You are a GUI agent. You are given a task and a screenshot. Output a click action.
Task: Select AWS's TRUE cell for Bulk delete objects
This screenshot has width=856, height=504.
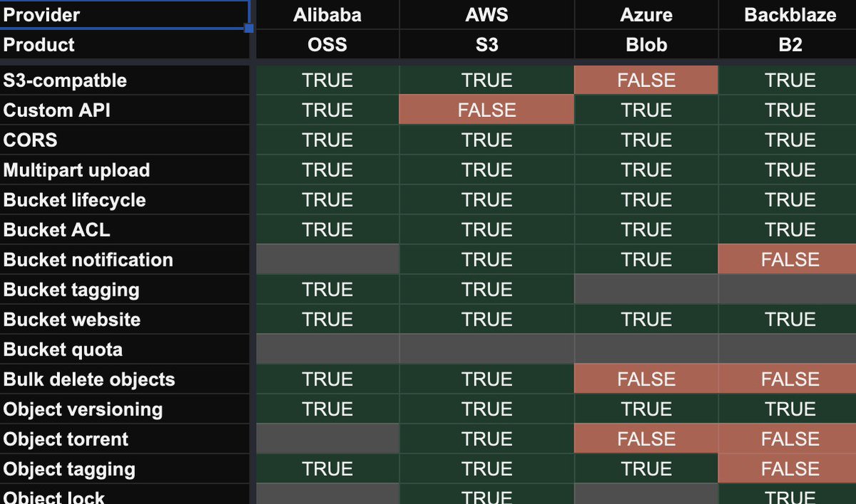click(486, 379)
